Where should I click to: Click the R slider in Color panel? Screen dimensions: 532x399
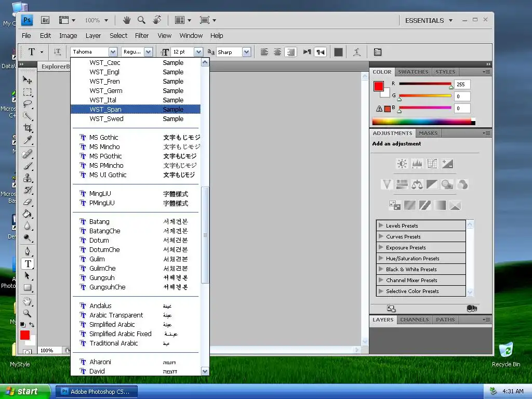click(x=425, y=84)
